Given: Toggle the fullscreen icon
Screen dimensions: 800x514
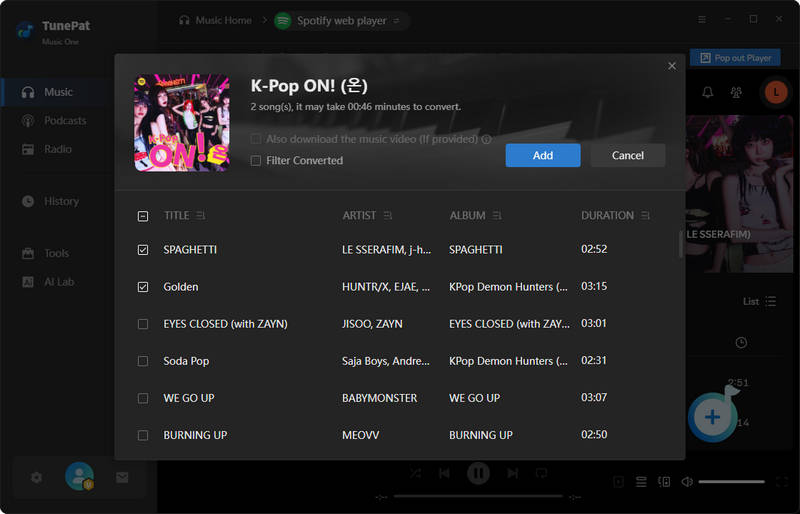Looking at the screenshot, I should coord(781,481).
